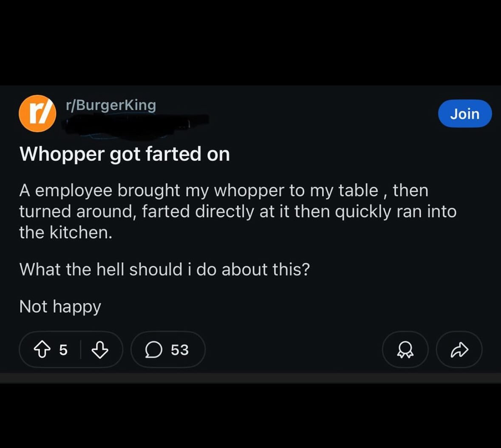Share the post using arrow icon

point(459,350)
